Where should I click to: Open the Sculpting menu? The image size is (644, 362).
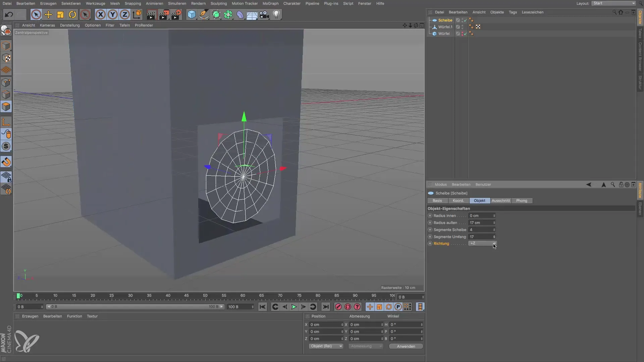tap(219, 3)
